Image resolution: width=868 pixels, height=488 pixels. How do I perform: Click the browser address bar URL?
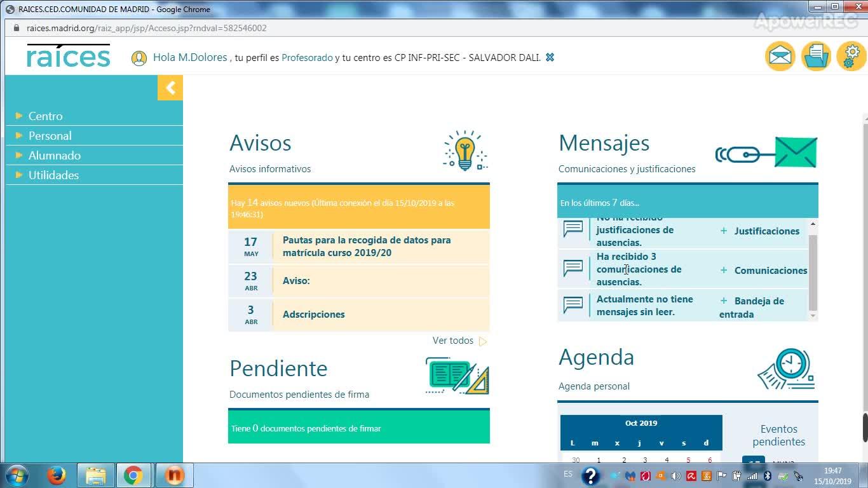pyautogui.click(x=147, y=28)
